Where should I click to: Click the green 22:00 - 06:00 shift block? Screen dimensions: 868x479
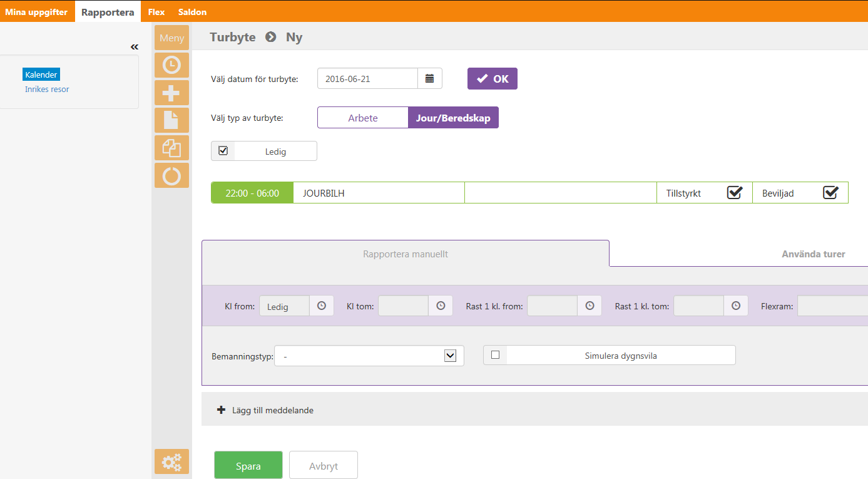click(252, 193)
